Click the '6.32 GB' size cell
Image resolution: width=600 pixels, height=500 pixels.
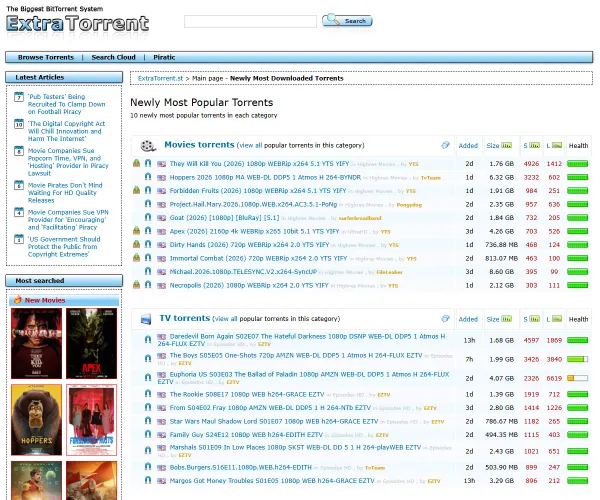pos(501,178)
